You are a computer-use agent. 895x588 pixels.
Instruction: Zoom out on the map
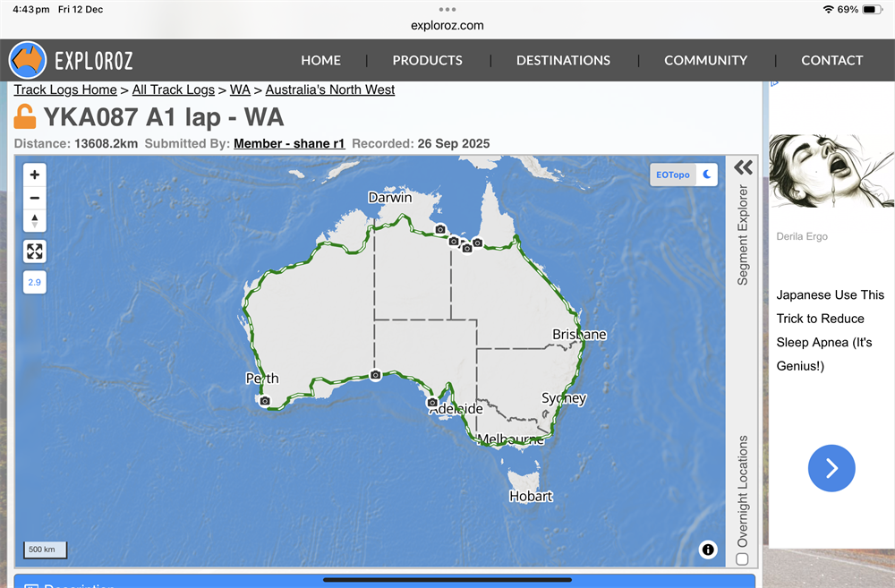[x=35, y=198]
